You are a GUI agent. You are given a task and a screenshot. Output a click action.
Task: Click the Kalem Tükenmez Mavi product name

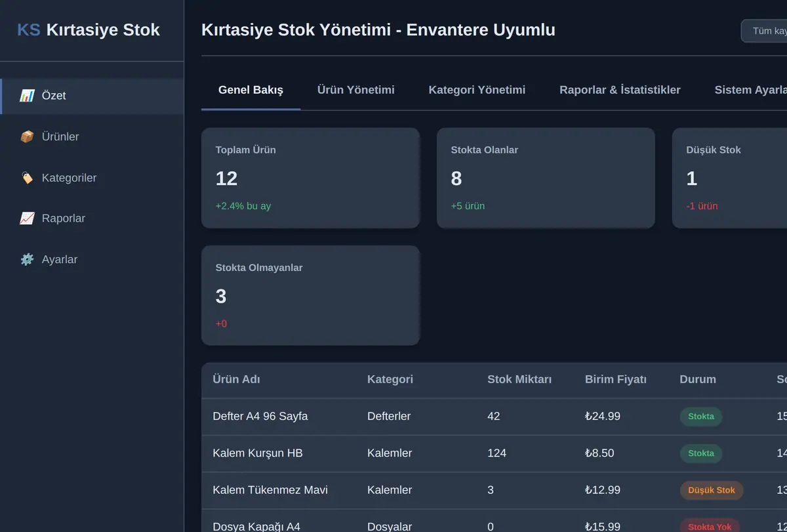pos(270,490)
